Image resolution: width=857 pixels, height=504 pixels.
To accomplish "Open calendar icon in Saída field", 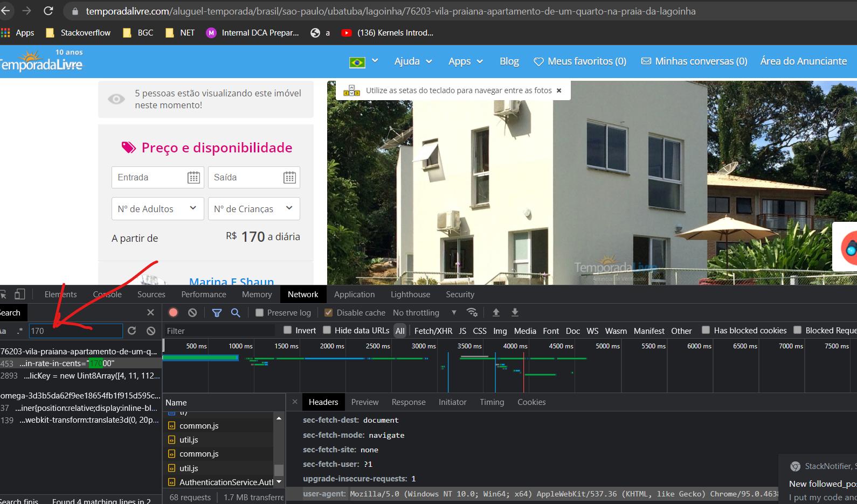I will 289,177.
